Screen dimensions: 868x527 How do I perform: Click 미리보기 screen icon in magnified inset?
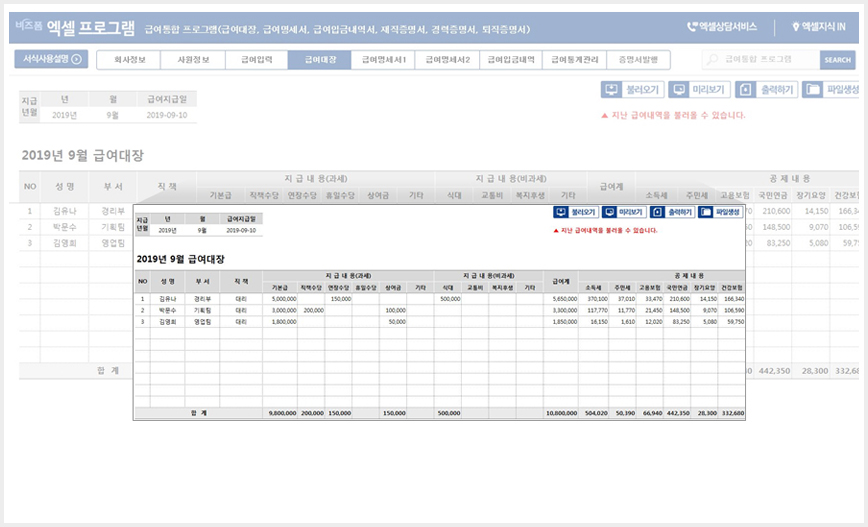pyautogui.click(x=609, y=212)
